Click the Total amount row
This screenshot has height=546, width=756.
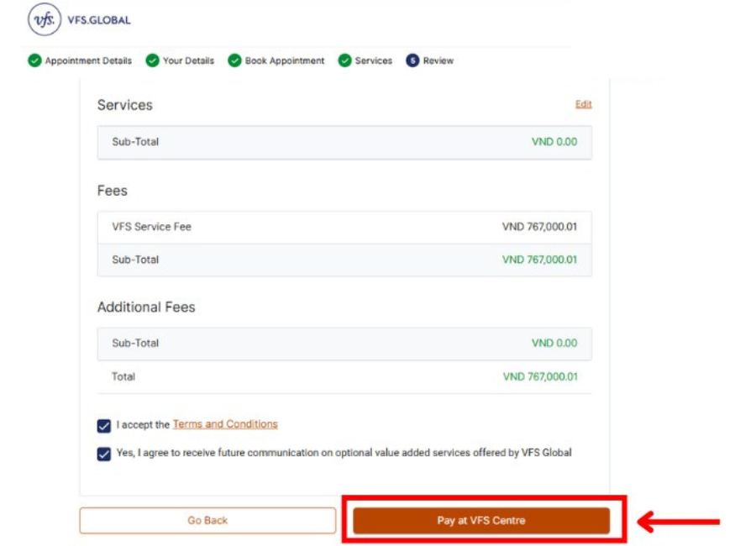344,377
